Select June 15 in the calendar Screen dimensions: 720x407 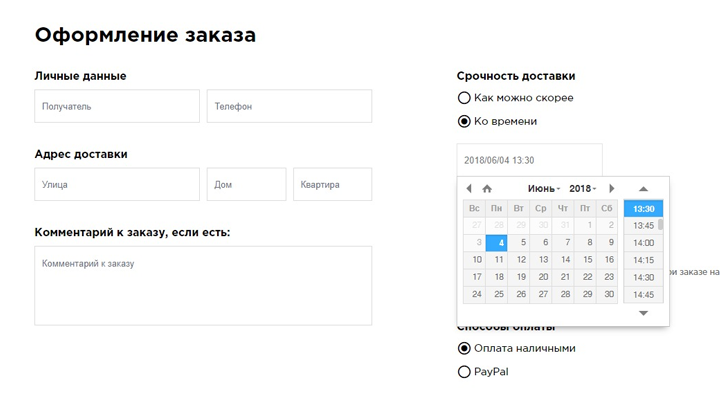point(585,260)
